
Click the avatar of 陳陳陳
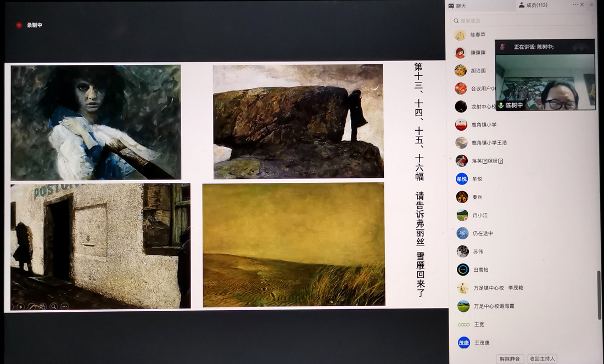(460, 53)
